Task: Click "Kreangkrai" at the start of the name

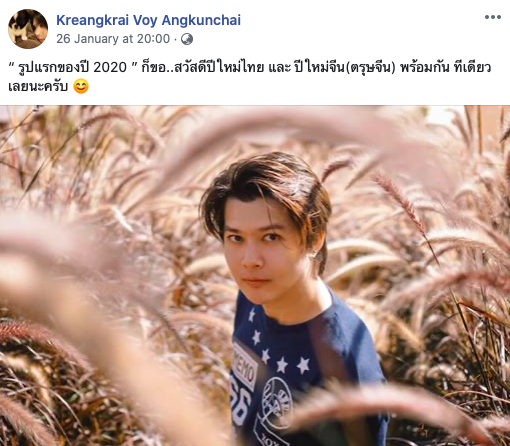Action: [x=92, y=20]
